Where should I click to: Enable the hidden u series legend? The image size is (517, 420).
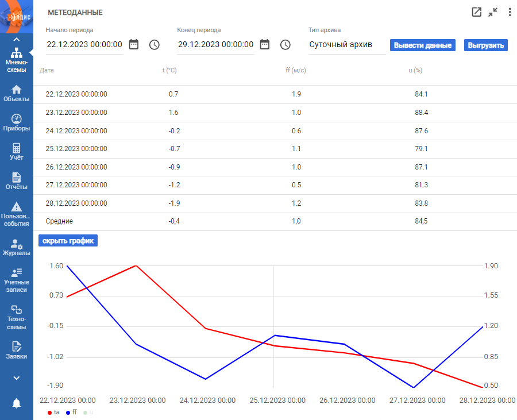(x=88, y=413)
